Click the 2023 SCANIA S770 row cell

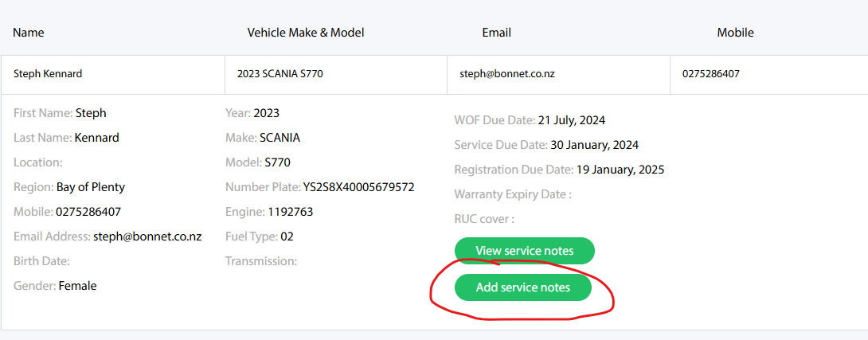pos(280,74)
